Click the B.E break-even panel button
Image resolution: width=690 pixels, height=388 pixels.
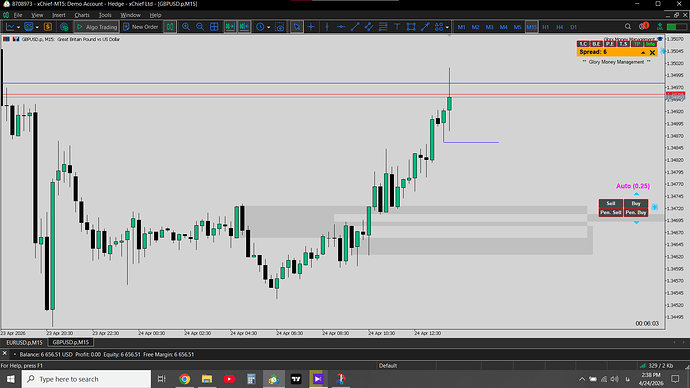tap(596, 44)
